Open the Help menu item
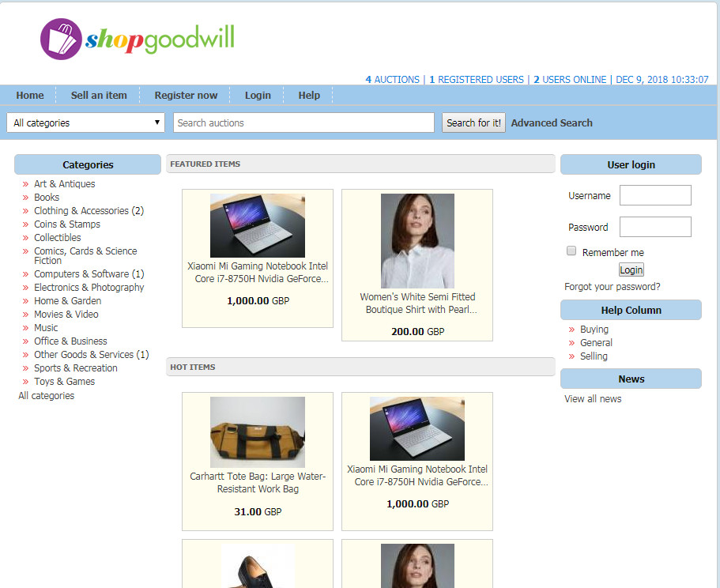Screen dimensions: 720x588 (x=309, y=95)
